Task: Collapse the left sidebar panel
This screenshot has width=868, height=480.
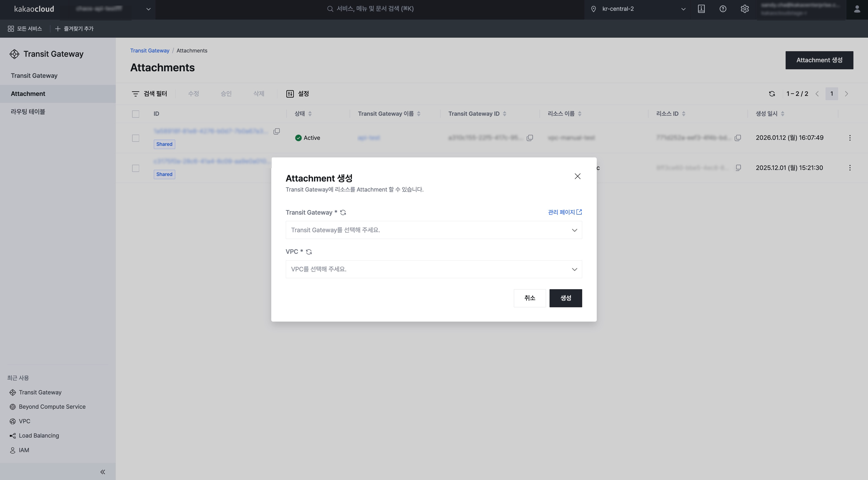Action: [103, 472]
